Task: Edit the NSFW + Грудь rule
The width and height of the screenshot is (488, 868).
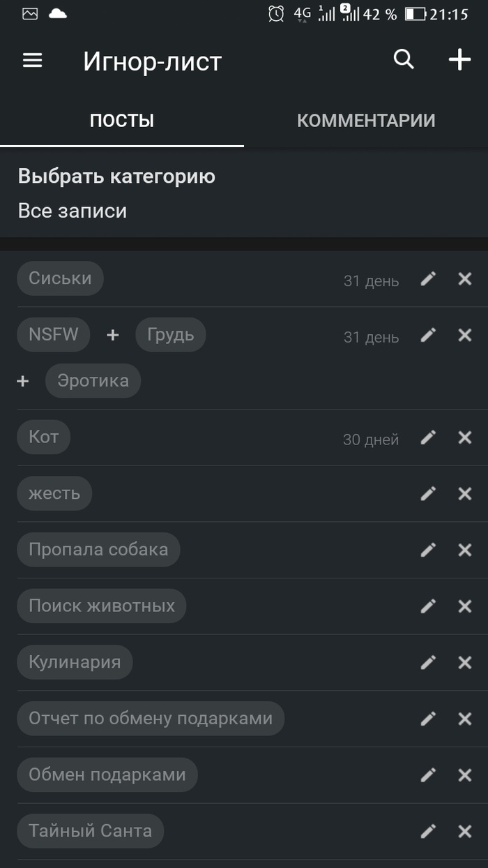Action: click(428, 335)
